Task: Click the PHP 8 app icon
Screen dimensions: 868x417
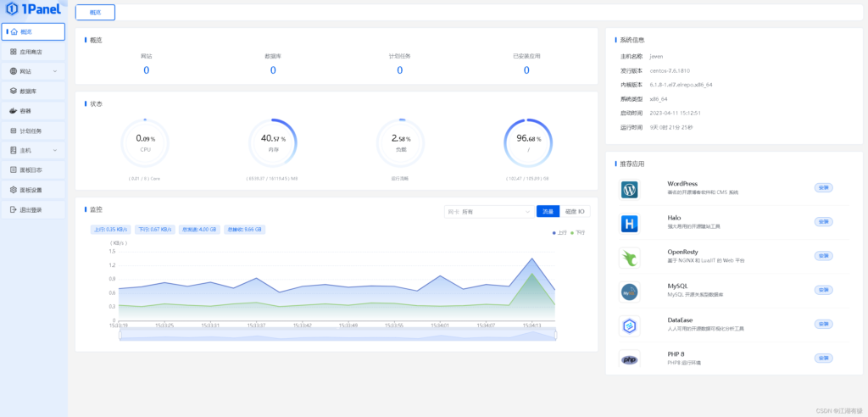Action: point(629,359)
